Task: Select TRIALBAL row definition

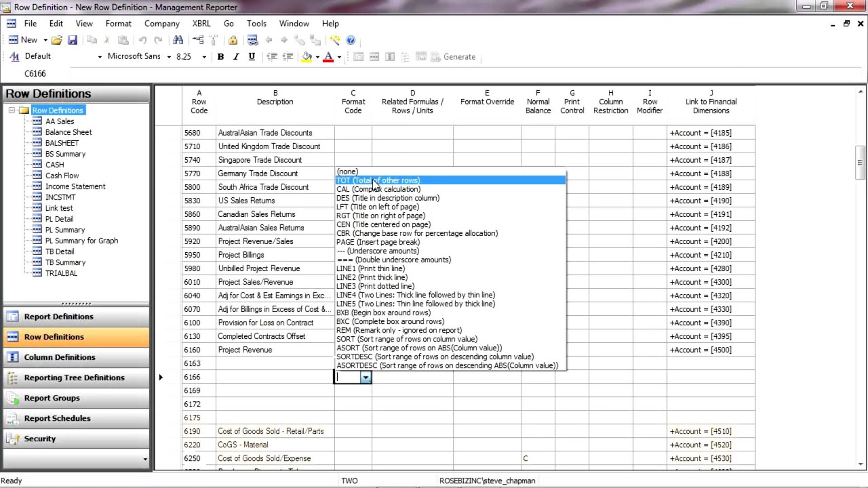Action: tap(61, 273)
